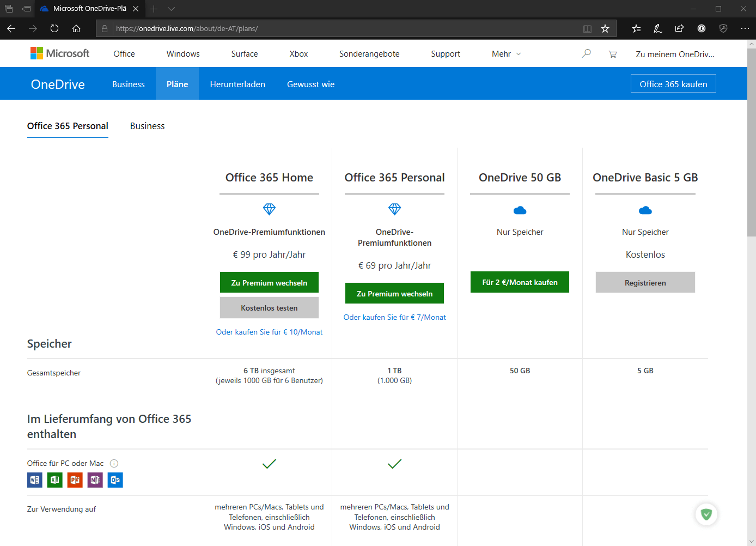
Task: Click Zu Premium wechseln under Office 365 Home
Action: click(269, 283)
